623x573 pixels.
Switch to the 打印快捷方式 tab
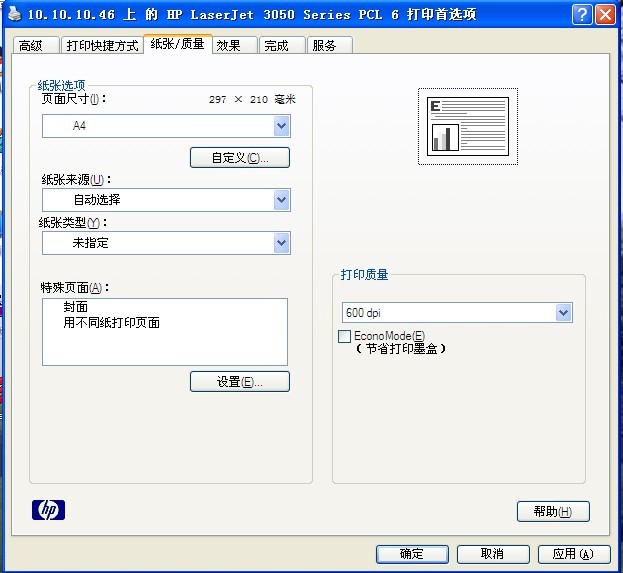102,45
